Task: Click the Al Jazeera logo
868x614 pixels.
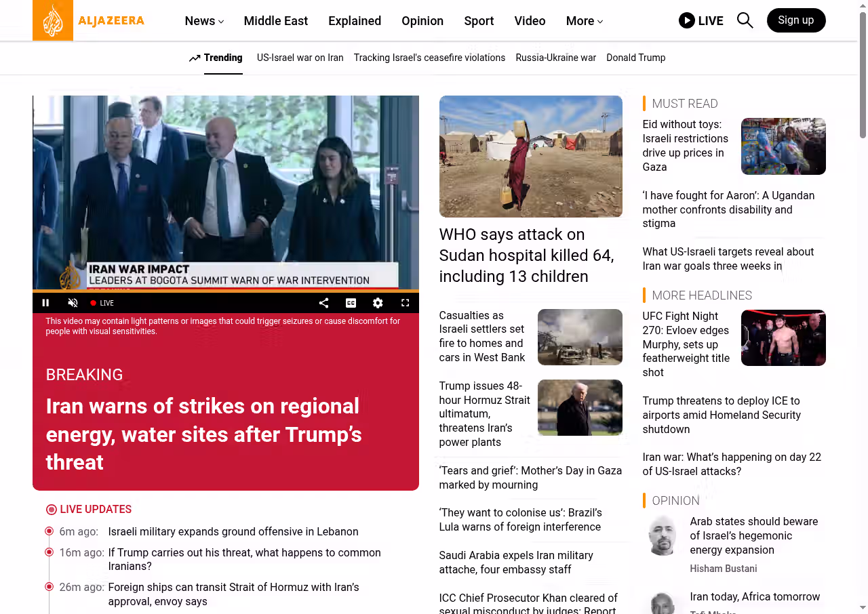Action: coord(89,20)
